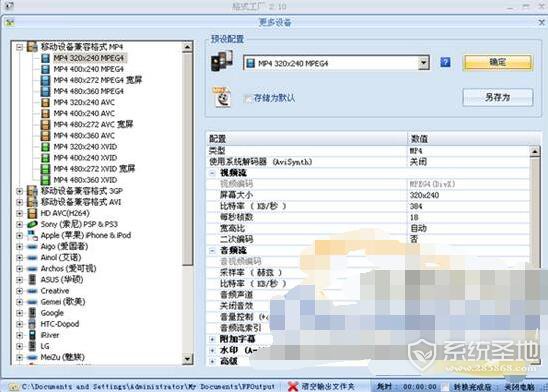This screenshot has width=548, height=392.
Task: Click device tree scrollbar down arrow
Action: pyautogui.click(x=187, y=359)
